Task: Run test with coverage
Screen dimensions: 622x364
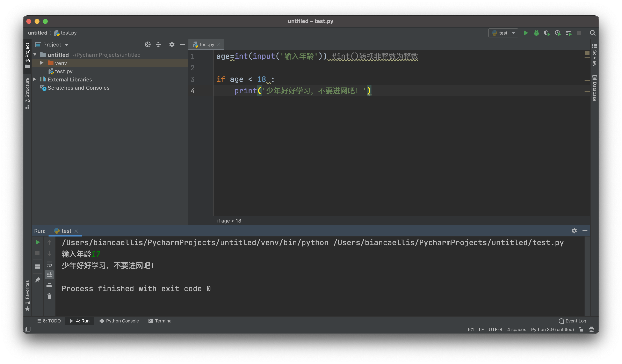Action: coord(547,33)
